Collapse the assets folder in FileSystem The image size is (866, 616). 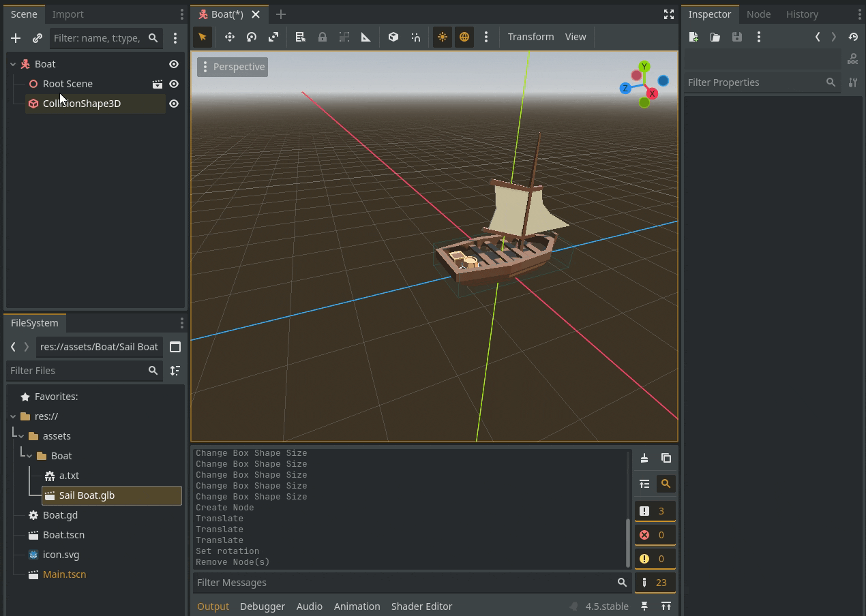(x=21, y=436)
